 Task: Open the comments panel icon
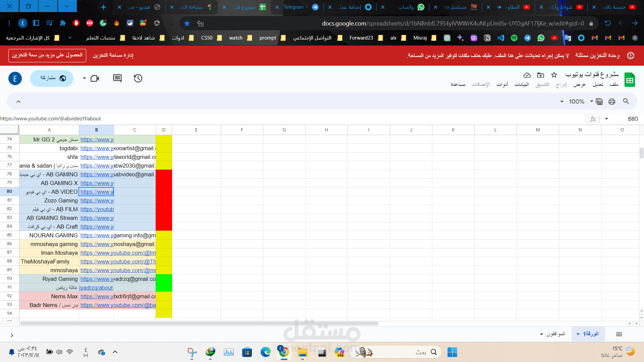[117, 78]
